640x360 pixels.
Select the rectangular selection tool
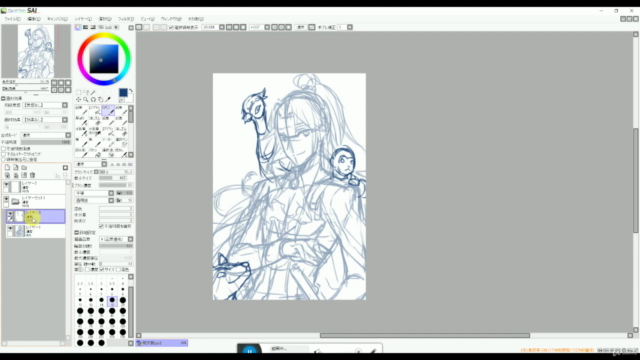[79, 92]
